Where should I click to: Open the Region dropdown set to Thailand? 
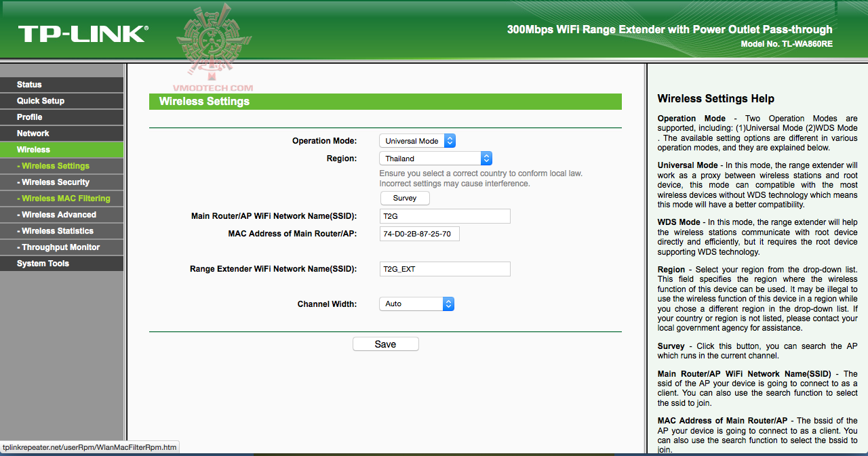click(x=435, y=159)
